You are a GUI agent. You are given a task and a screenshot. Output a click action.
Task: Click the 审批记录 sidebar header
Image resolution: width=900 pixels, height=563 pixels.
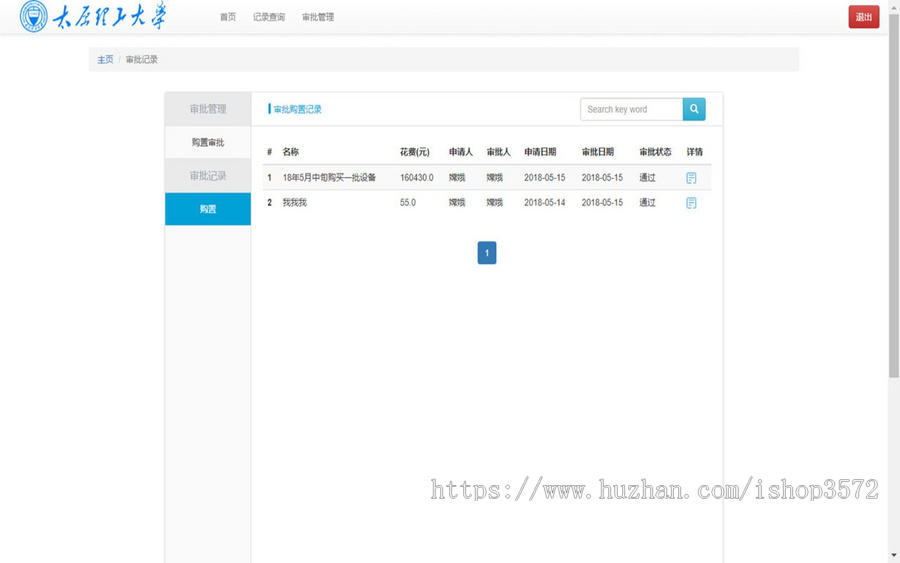[208, 176]
